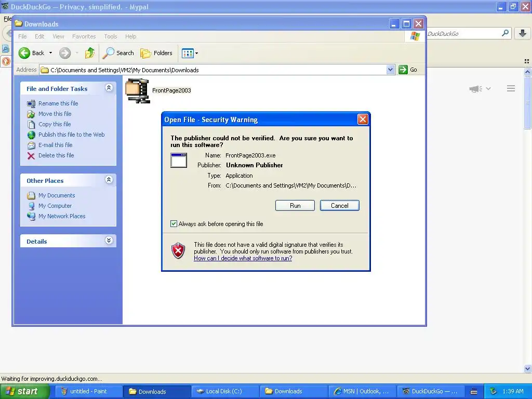The width and height of the screenshot is (532, 399).
Task: Open Search pane in Downloads window
Action: coord(118,53)
